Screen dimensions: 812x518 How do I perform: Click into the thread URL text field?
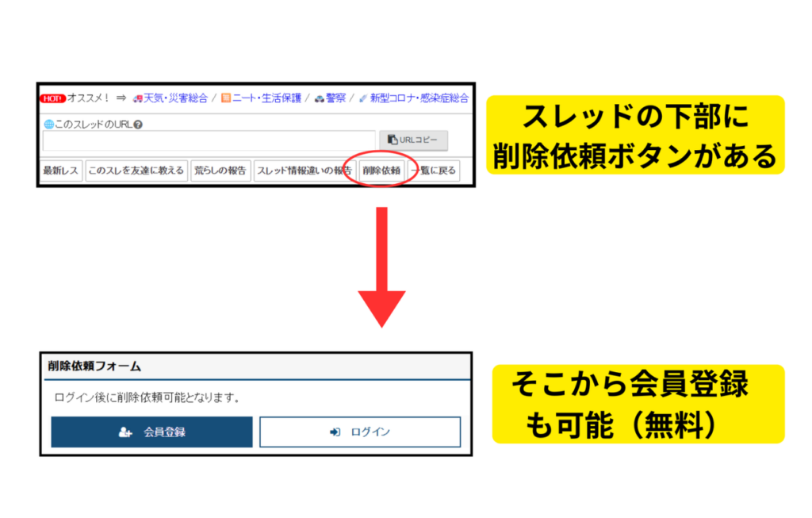[209, 140]
